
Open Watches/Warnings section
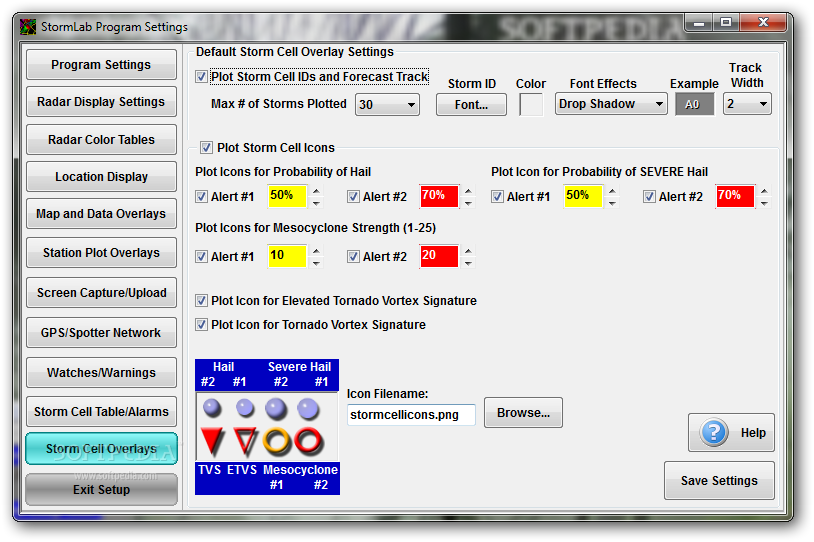(101, 373)
